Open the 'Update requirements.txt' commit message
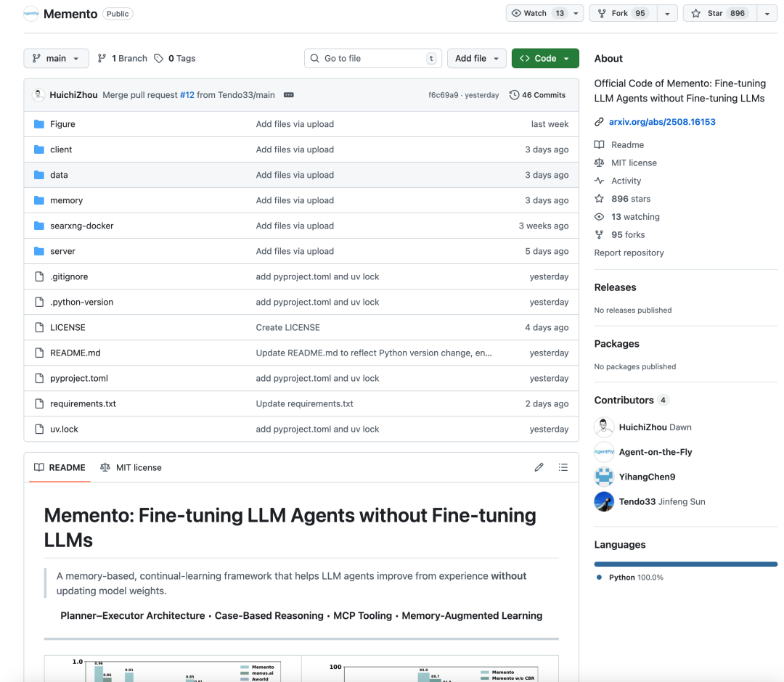Image resolution: width=784 pixels, height=682 pixels. (x=304, y=403)
